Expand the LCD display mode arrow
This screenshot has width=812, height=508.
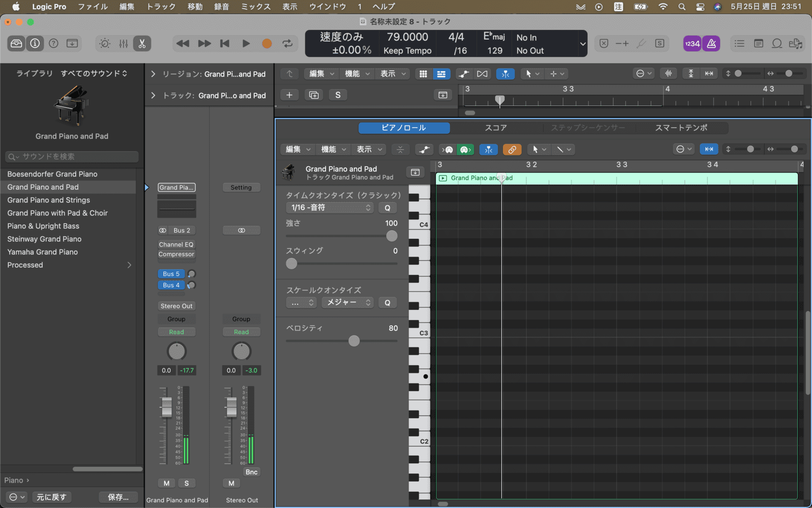coord(583,44)
